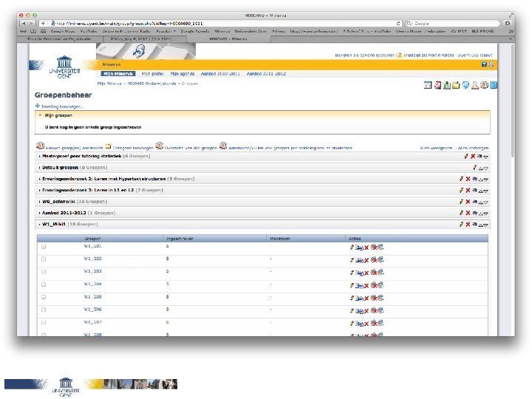The image size is (532, 399).
Task: Click the browser reload icon
Action: click(x=398, y=24)
